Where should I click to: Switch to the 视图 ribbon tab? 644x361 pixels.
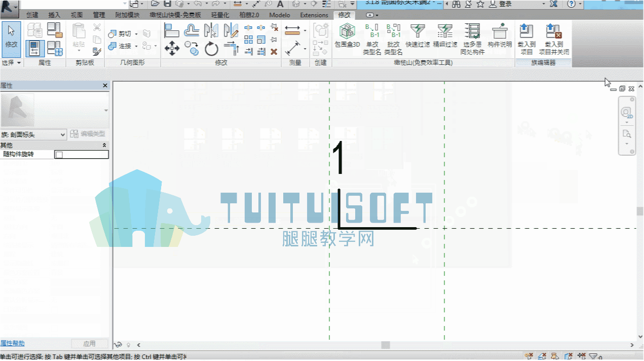[x=77, y=15]
